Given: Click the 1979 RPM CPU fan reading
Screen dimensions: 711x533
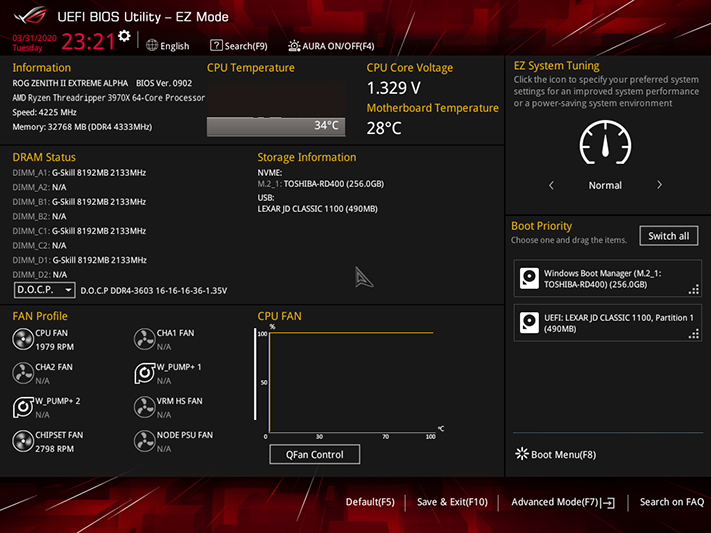Looking at the screenshot, I should click(54, 347).
